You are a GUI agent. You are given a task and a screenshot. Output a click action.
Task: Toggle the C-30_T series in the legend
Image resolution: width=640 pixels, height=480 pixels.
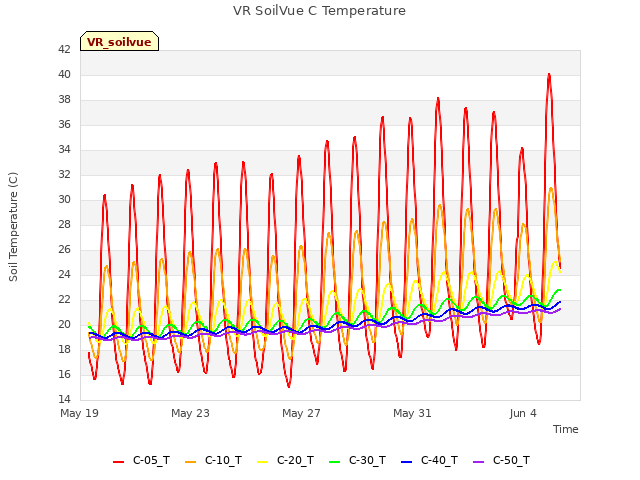click(358, 460)
